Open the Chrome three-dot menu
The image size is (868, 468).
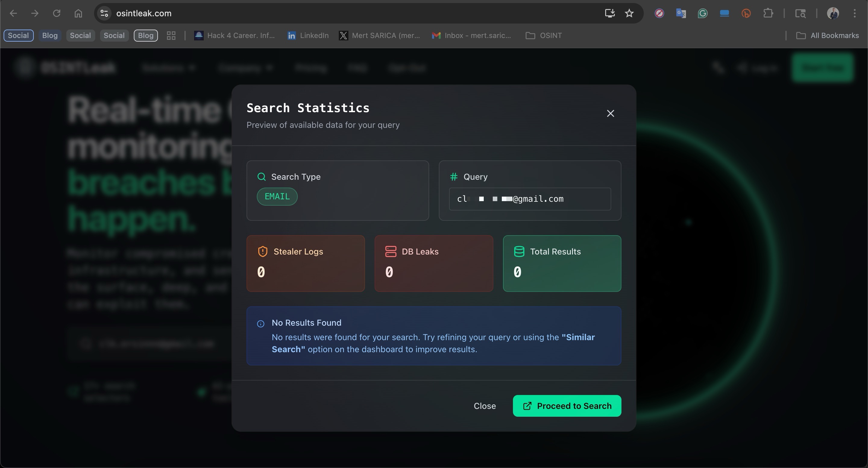tap(854, 14)
